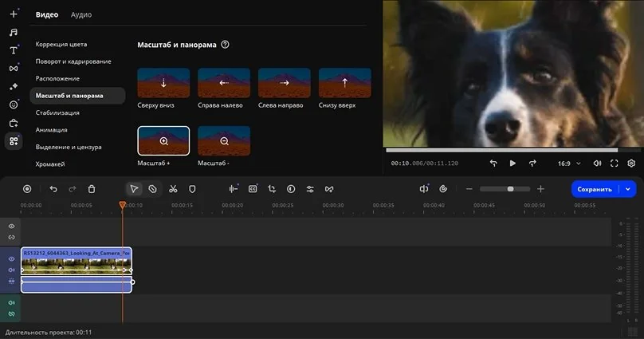This screenshot has height=339, width=644.
Task: Open the file import plus icon in sidebar
Action: coord(14,14)
